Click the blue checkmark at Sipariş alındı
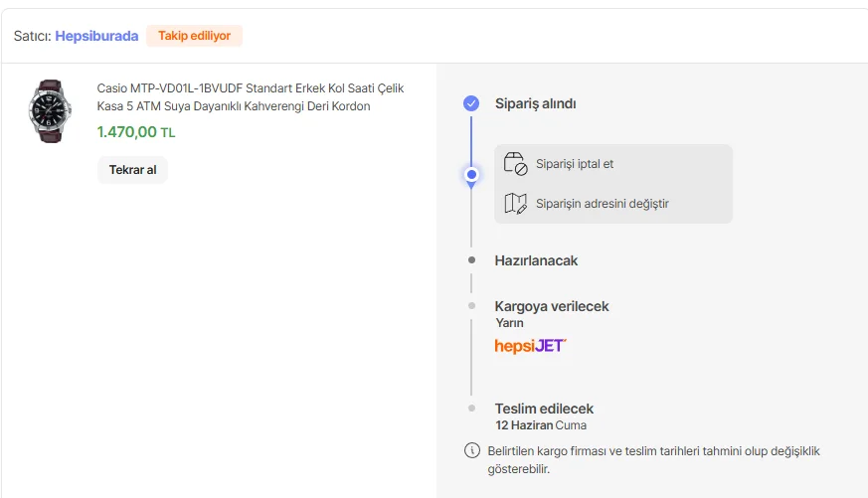Screen dimensions: 868x498 (x=471, y=103)
